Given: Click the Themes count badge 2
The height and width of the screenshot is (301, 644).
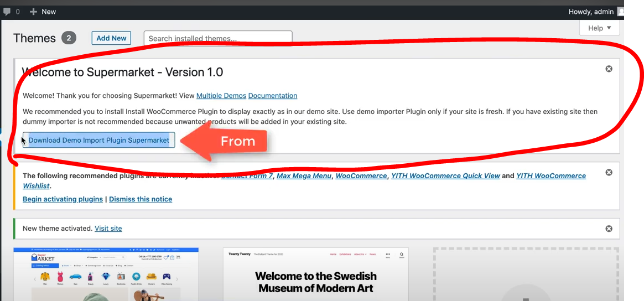Looking at the screenshot, I should (x=69, y=38).
